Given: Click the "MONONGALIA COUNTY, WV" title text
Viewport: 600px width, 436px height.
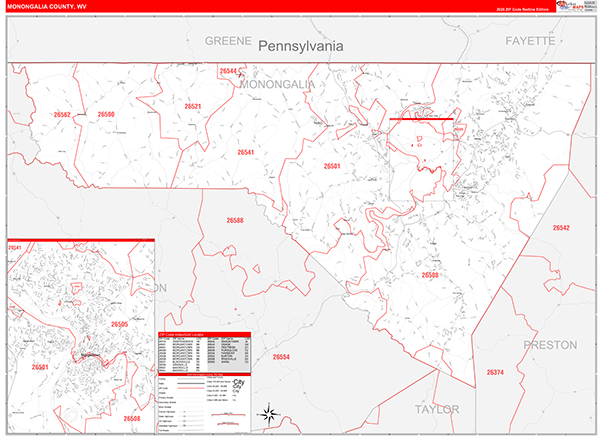Looking at the screenshot, I should click(x=47, y=7).
